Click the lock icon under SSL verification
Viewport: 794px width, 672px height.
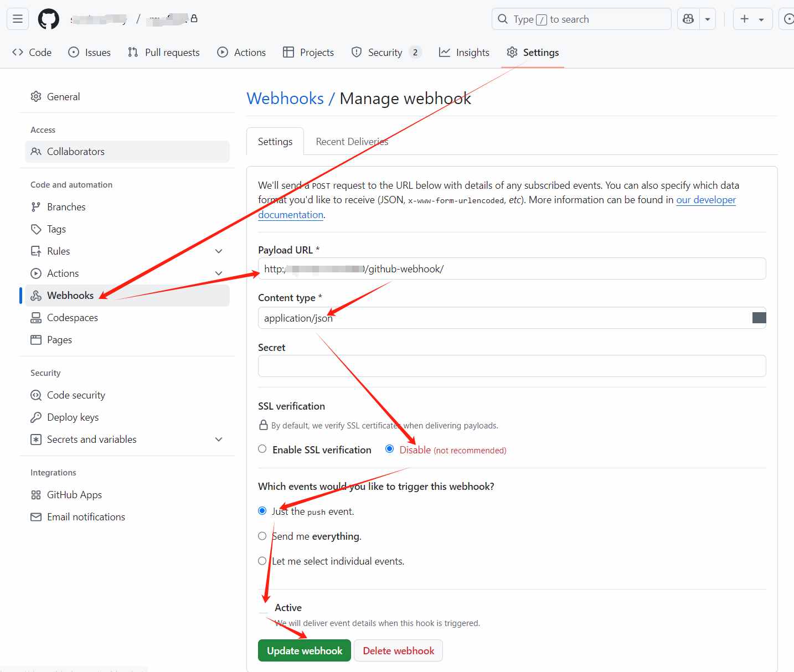264,425
